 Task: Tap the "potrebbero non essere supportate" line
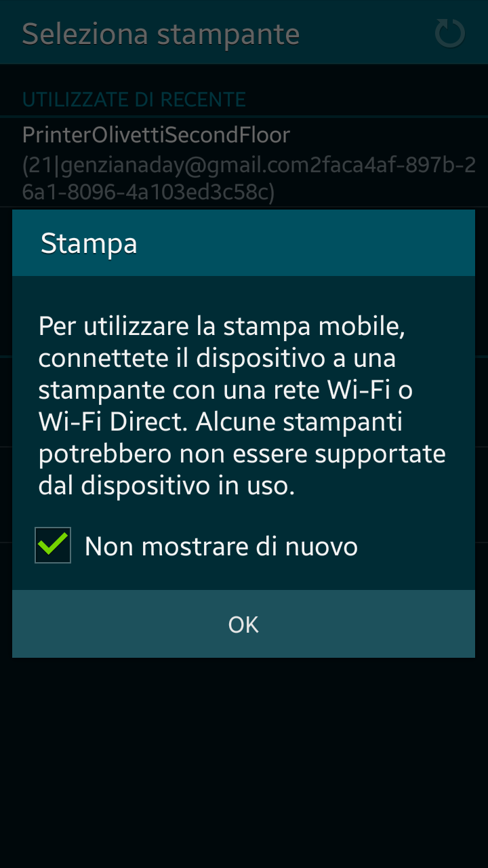tap(242, 454)
